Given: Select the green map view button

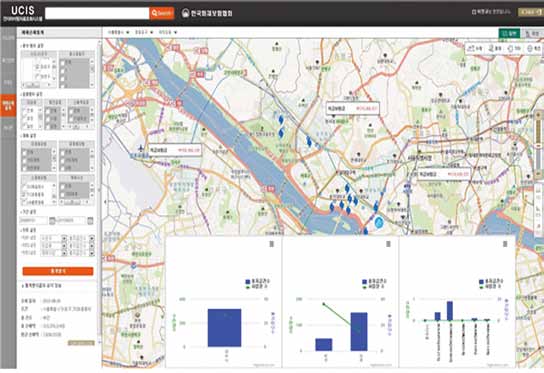Looking at the screenshot, I should [x=509, y=33].
